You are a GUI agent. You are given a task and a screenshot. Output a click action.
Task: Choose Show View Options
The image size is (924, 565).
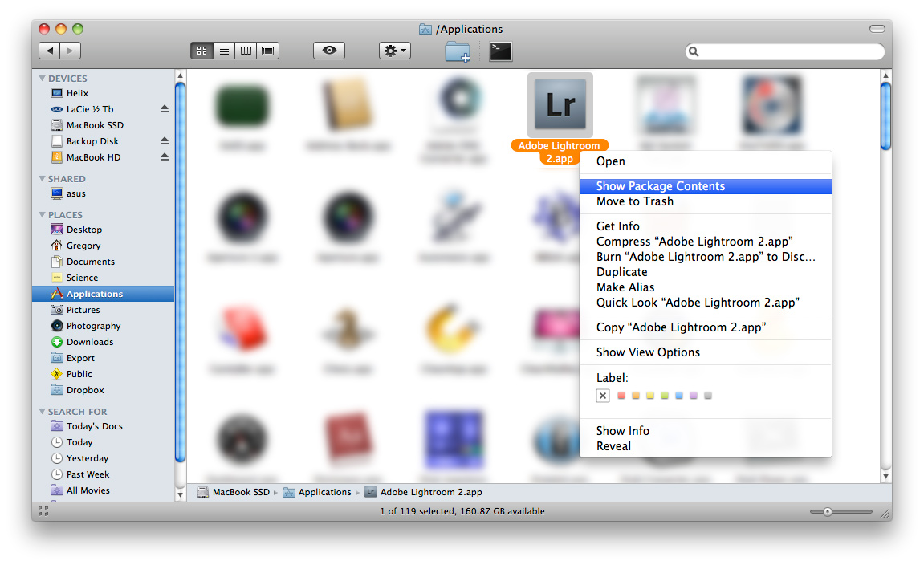pyautogui.click(x=706, y=352)
